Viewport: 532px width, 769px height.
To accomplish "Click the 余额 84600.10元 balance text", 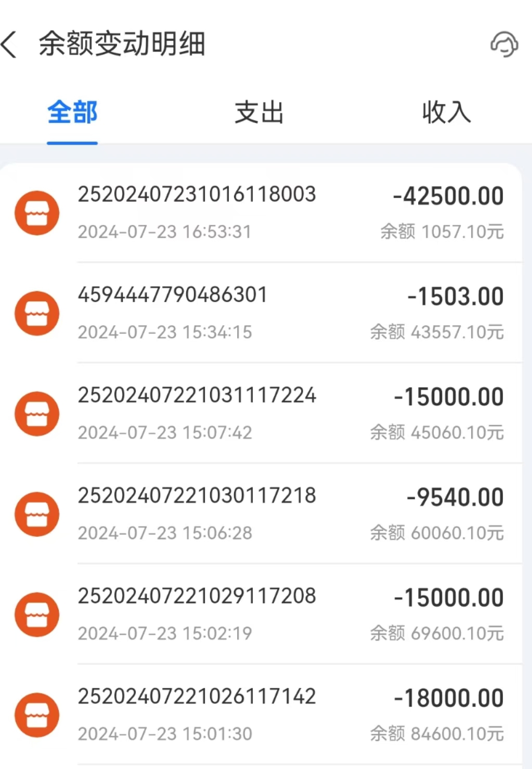I will pyautogui.click(x=437, y=734).
